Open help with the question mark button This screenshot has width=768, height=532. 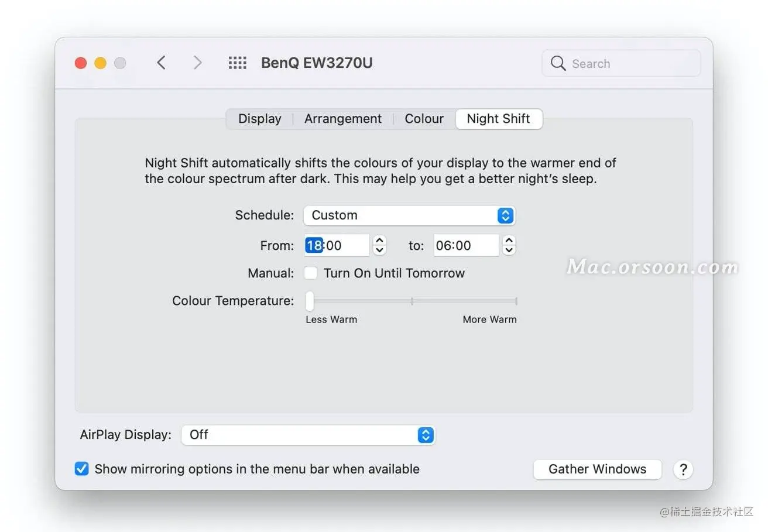click(x=683, y=469)
